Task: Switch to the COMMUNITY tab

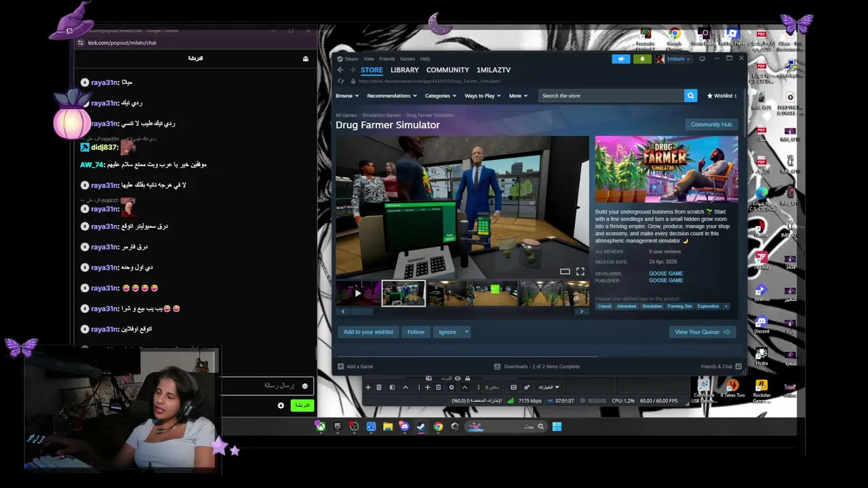Action: click(x=448, y=70)
